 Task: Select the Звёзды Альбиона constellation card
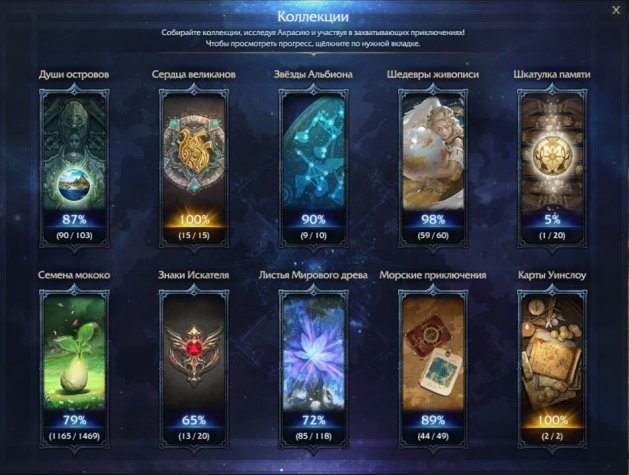[313, 168]
